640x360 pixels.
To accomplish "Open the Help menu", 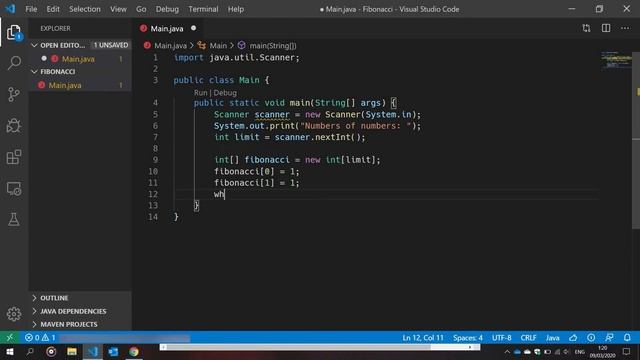I will (x=236, y=9).
